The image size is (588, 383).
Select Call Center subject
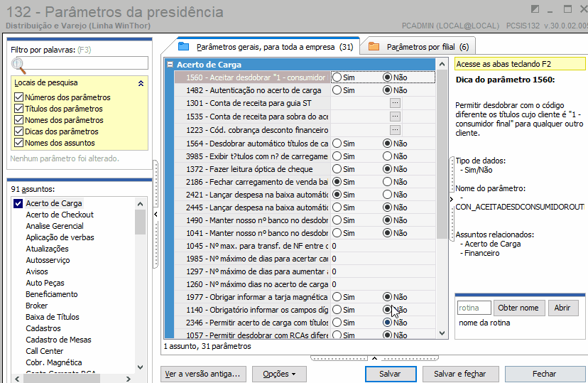click(45, 351)
